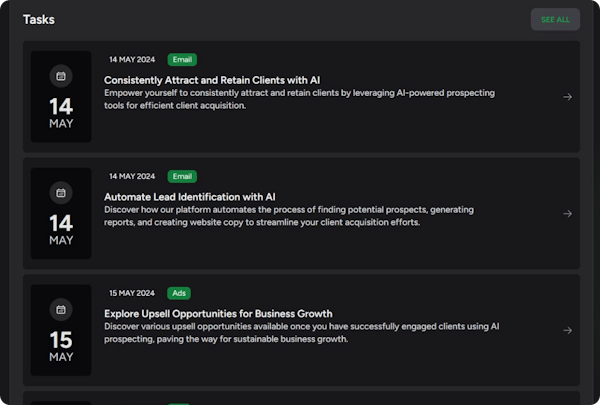The width and height of the screenshot is (600, 405).
Task: Select Email tag on Consistently Attract task
Action: click(182, 59)
